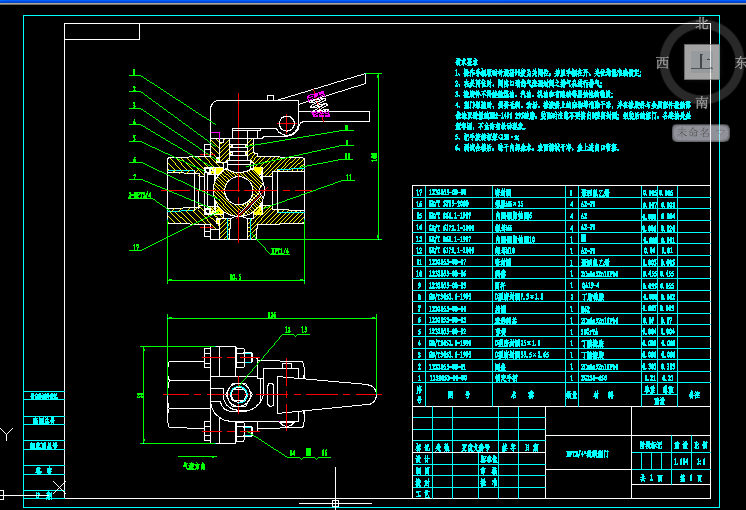Viewport: 746px width, 510px height.
Task: Click the Y axis label of UCS icon
Action: click(7, 434)
